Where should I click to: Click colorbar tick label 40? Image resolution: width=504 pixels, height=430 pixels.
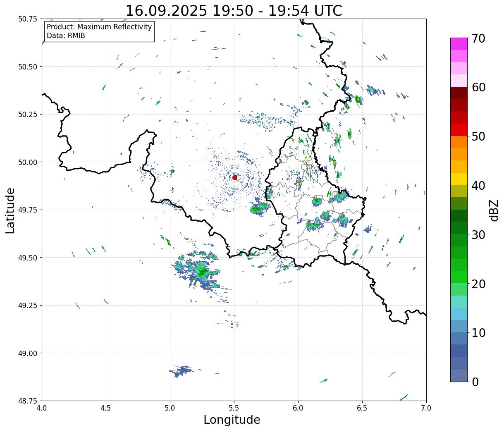click(478, 185)
